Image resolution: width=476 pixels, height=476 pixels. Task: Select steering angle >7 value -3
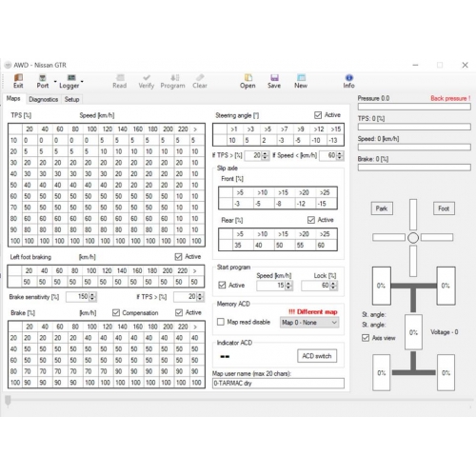(285, 140)
